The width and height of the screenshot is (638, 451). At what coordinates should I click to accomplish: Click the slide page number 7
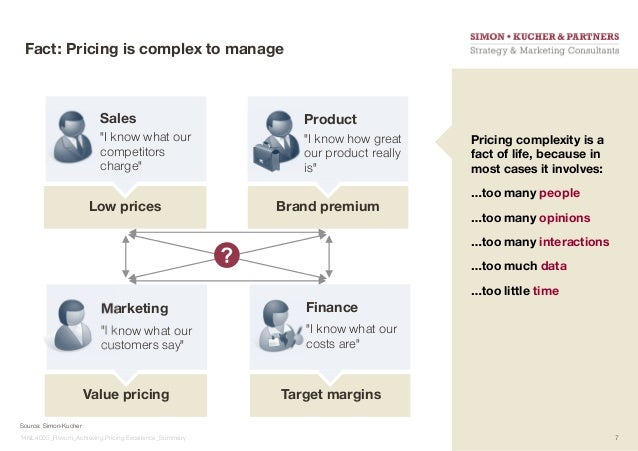click(x=617, y=438)
